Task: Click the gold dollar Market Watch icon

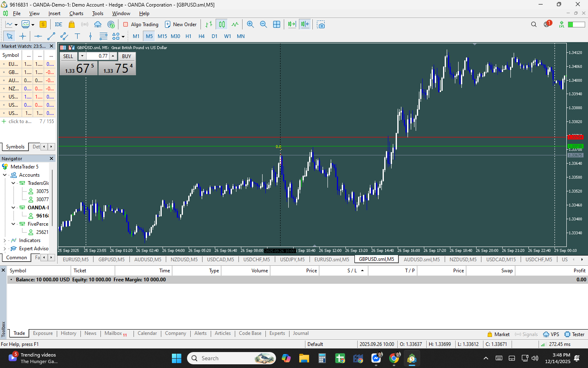Action: 43,25
